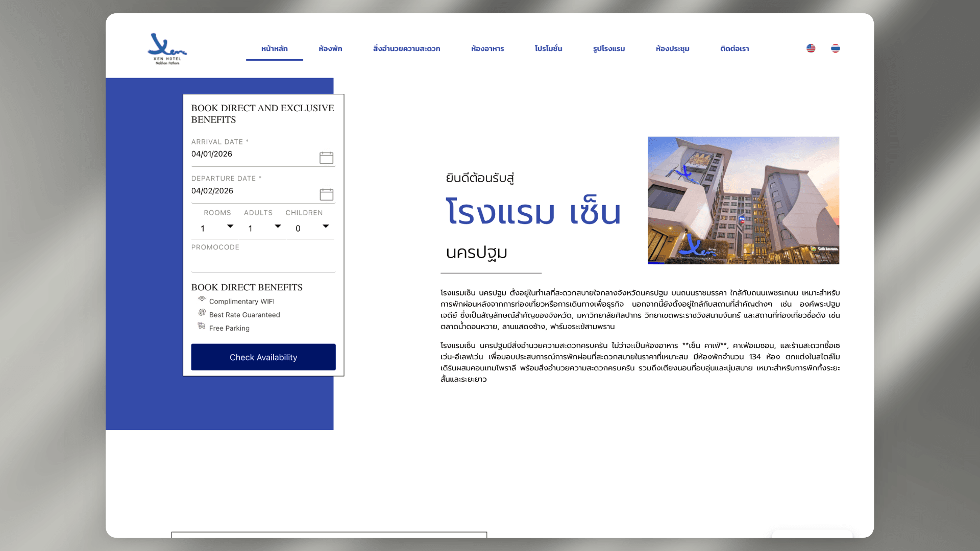The image size is (980, 551).
Task: Click the WiFi icon next to Complimentary WIFI
Action: tap(201, 299)
